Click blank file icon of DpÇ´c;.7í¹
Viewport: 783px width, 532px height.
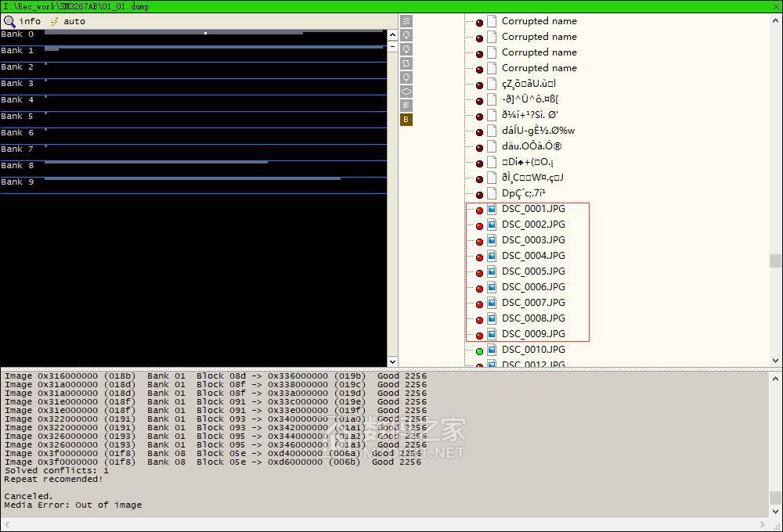click(492, 193)
